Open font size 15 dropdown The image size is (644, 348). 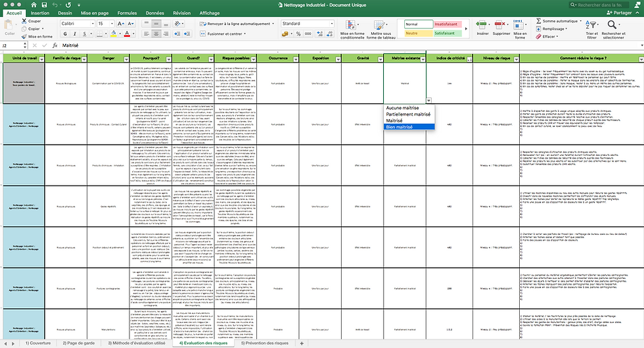click(x=112, y=24)
